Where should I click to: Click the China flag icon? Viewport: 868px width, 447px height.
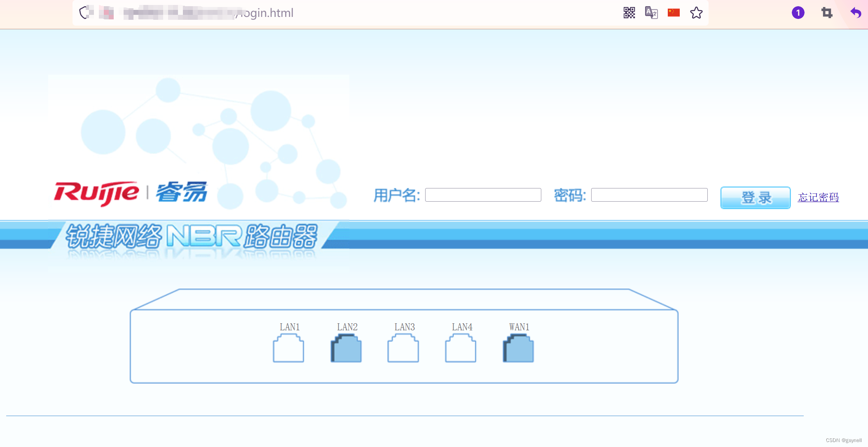(x=674, y=13)
